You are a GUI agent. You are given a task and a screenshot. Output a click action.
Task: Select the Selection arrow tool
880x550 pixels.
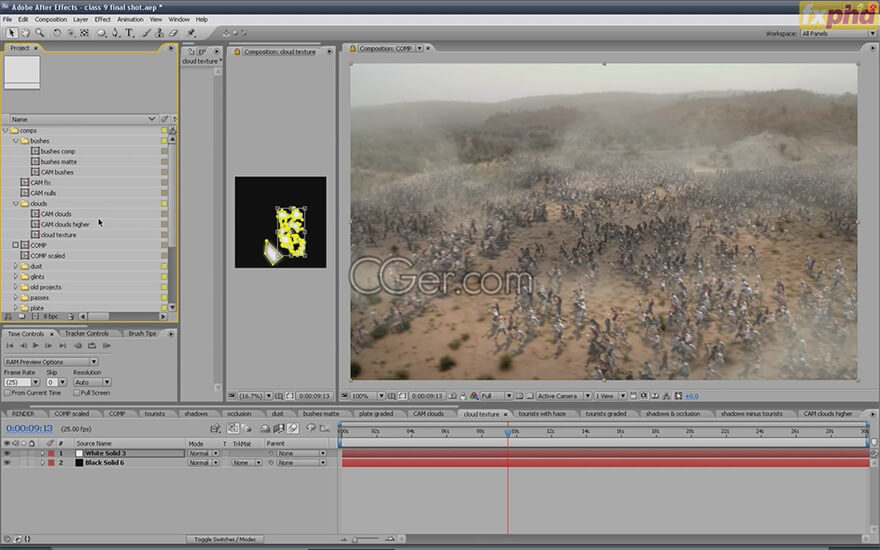pos(12,33)
